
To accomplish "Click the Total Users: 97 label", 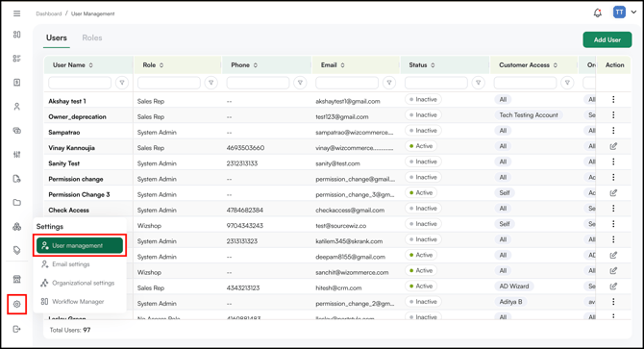I will click(x=70, y=330).
